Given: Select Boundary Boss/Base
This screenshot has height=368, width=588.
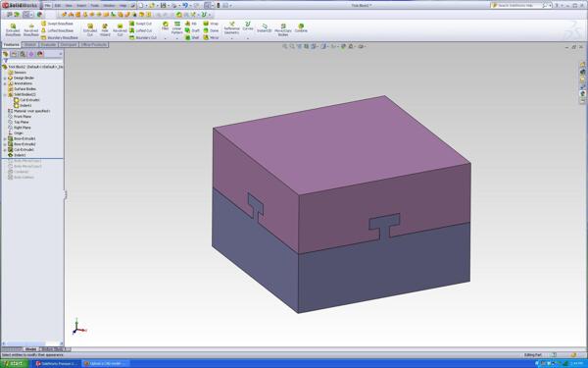Looking at the screenshot, I should tap(59, 37).
